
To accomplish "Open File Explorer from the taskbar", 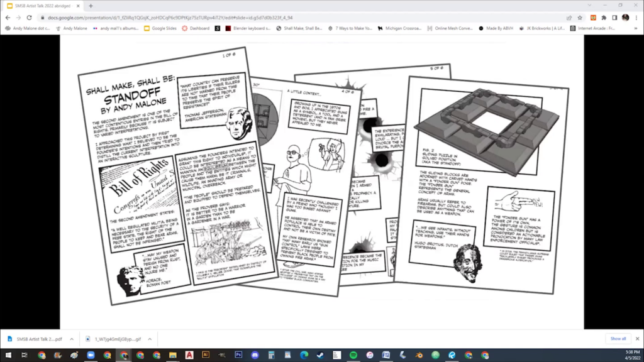I will [173, 355].
